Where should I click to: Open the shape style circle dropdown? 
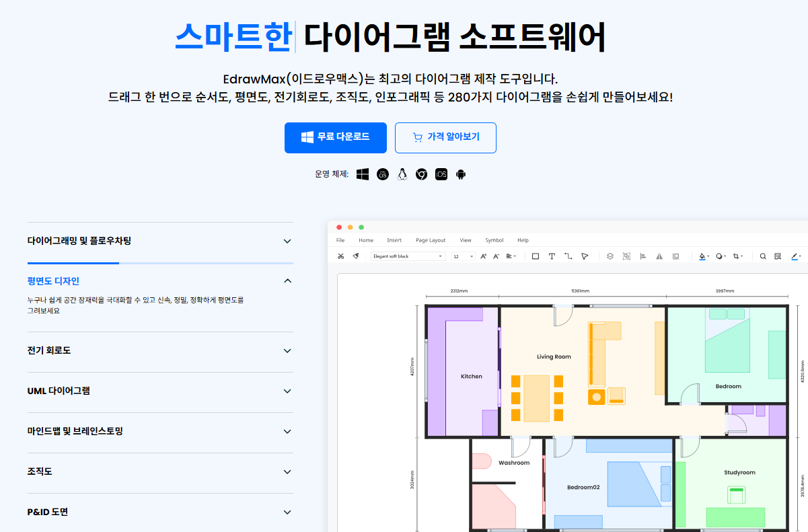click(x=721, y=256)
